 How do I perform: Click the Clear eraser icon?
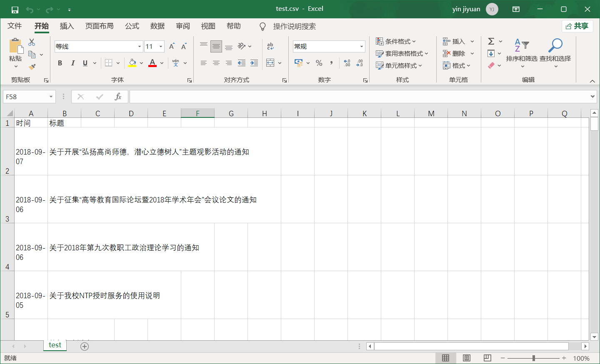491,65
